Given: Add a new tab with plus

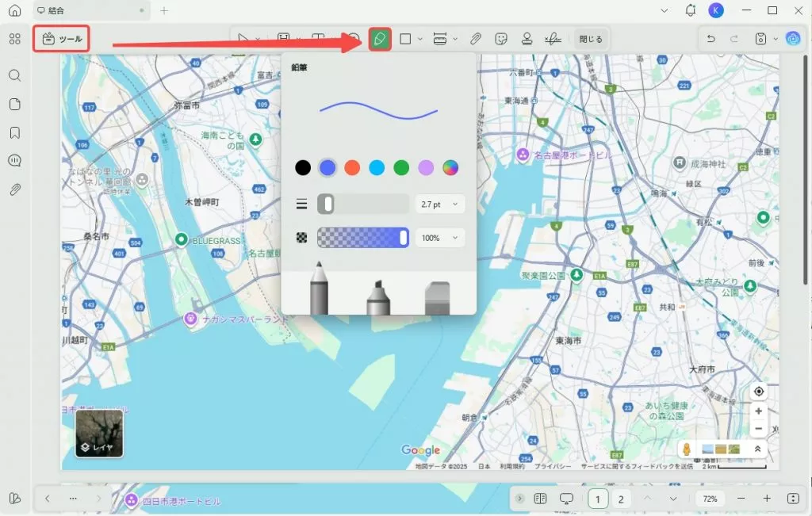Looking at the screenshot, I should (x=164, y=10).
